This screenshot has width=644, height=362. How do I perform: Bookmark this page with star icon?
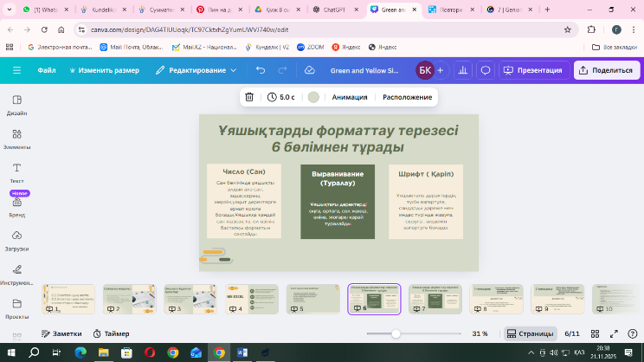click(x=568, y=29)
